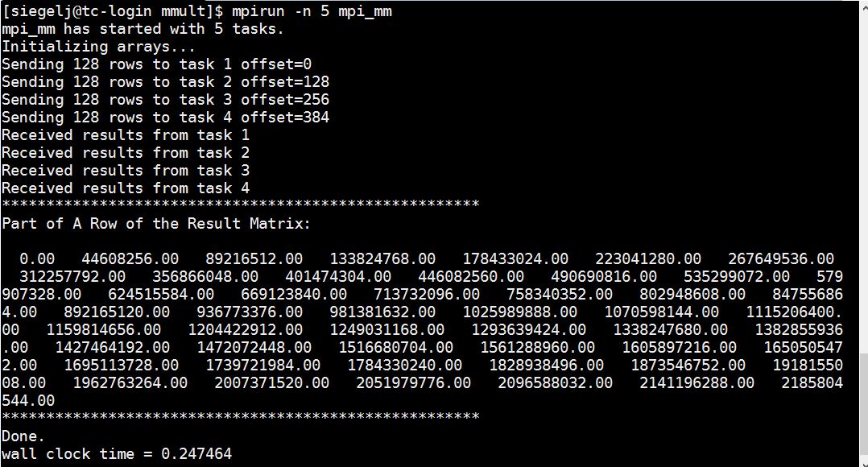
Task: Click 'Received results from task 1'
Action: [x=126, y=135]
